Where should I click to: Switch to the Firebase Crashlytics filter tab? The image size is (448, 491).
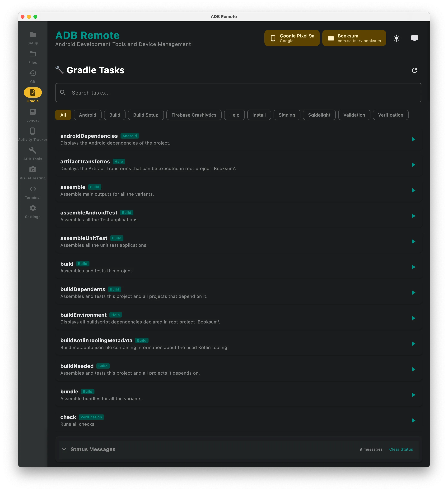point(194,115)
